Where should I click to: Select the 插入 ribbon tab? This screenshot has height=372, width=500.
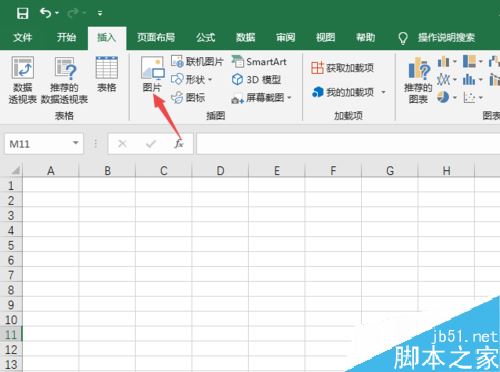point(107,37)
